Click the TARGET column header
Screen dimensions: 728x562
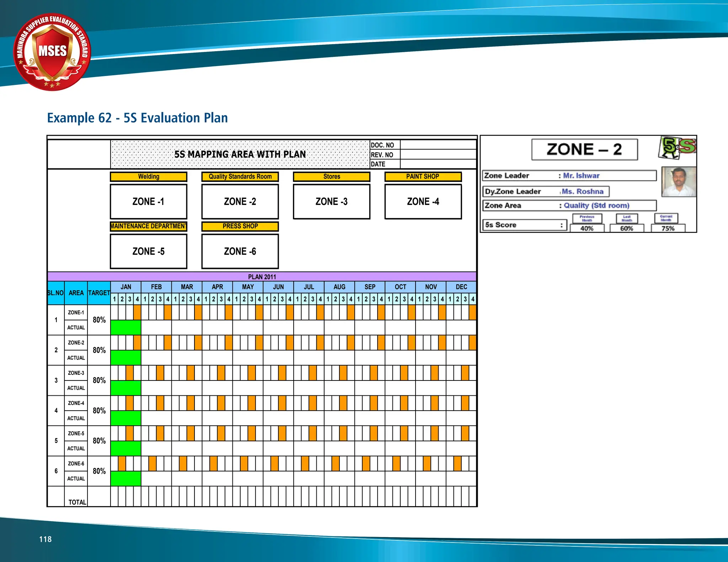click(x=99, y=293)
